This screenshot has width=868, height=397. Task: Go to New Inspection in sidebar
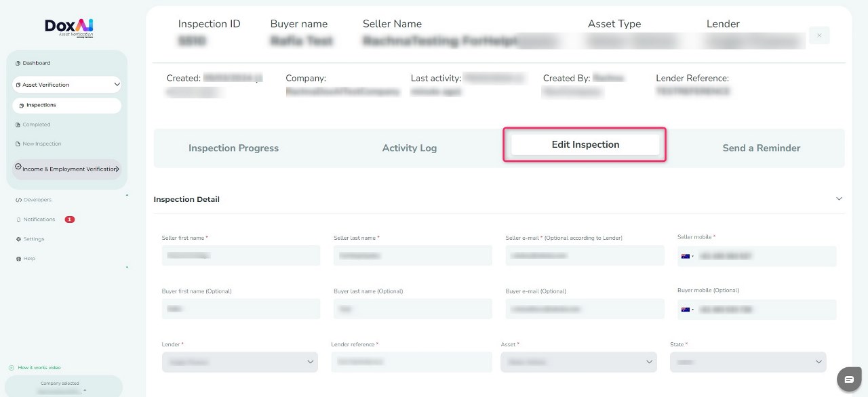tap(41, 144)
